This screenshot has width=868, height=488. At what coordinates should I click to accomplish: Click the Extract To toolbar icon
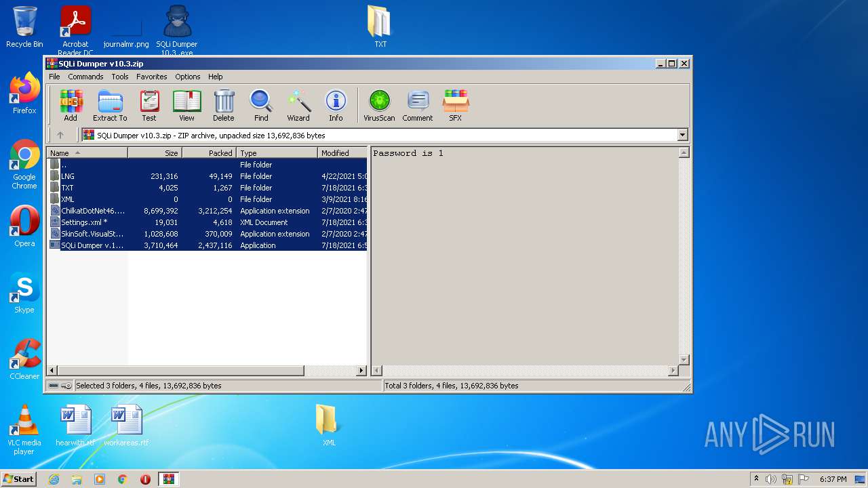point(110,106)
